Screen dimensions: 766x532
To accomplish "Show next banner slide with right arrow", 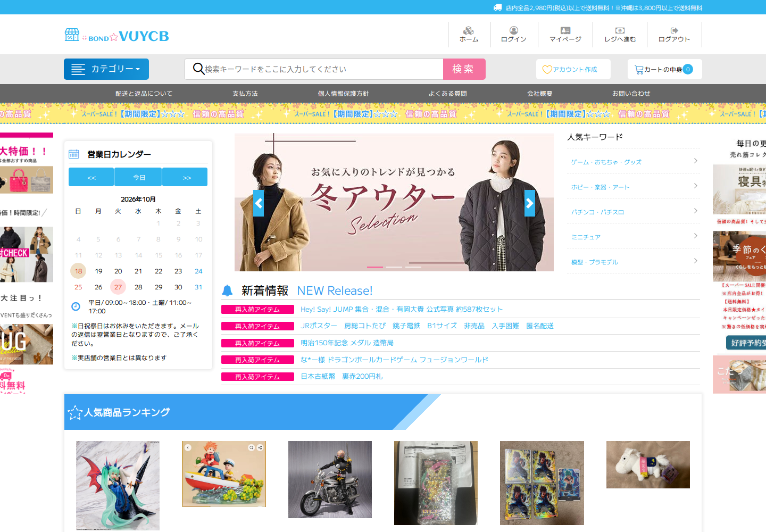I will pyautogui.click(x=530, y=203).
